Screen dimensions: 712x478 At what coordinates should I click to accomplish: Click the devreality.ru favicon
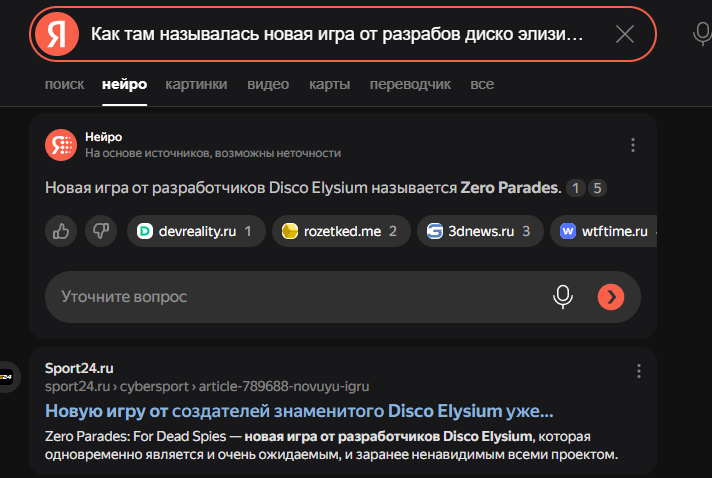tap(145, 231)
